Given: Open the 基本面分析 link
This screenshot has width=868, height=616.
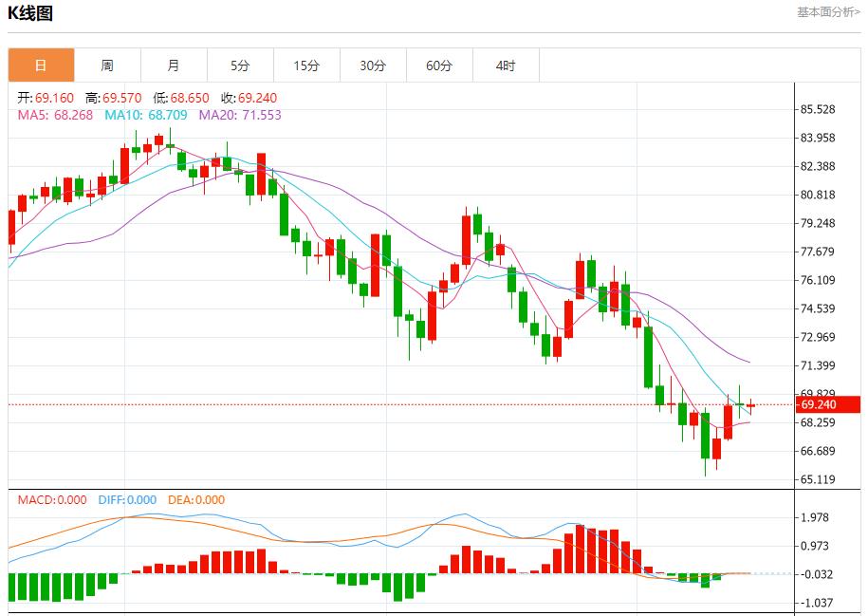Looking at the screenshot, I should coord(828,12).
